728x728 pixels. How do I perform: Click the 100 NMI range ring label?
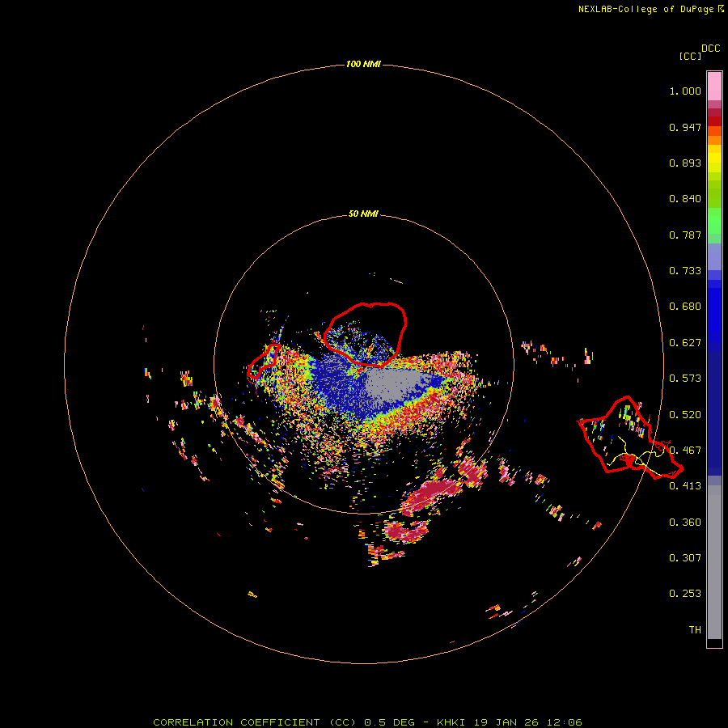[x=363, y=64]
